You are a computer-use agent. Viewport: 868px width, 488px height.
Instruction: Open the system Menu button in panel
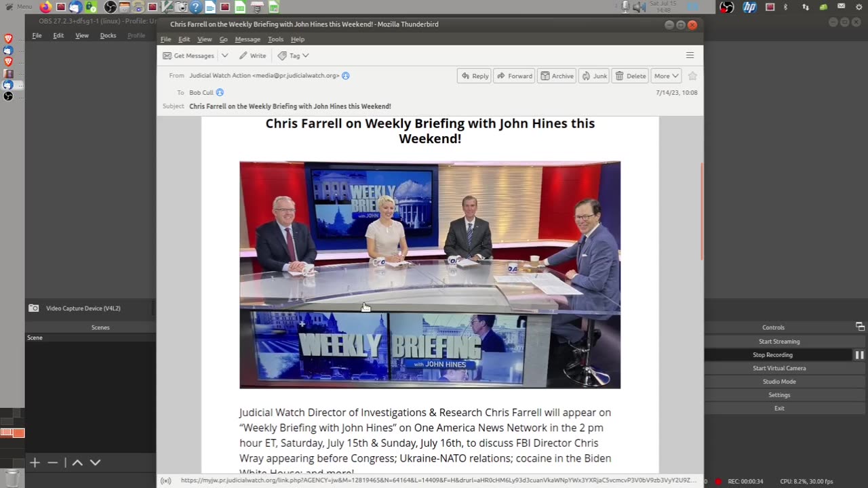point(18,7)
